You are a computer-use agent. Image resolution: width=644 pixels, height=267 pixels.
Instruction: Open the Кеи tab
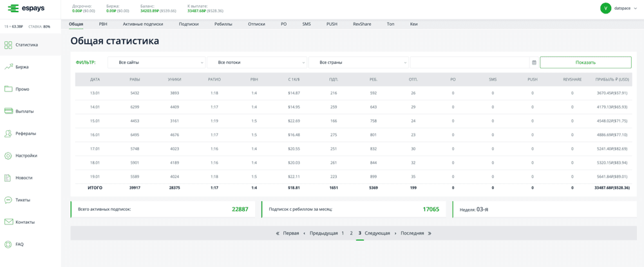coord(413,25)
